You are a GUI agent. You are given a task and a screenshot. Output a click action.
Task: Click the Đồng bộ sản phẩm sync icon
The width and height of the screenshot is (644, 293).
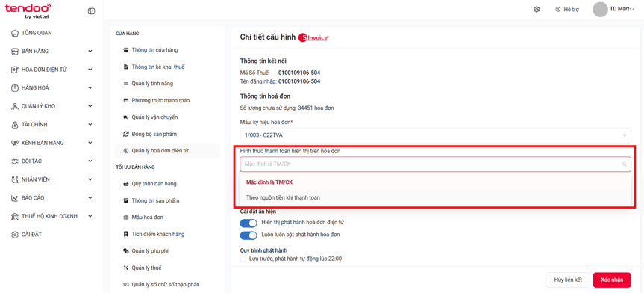[126, 134]
